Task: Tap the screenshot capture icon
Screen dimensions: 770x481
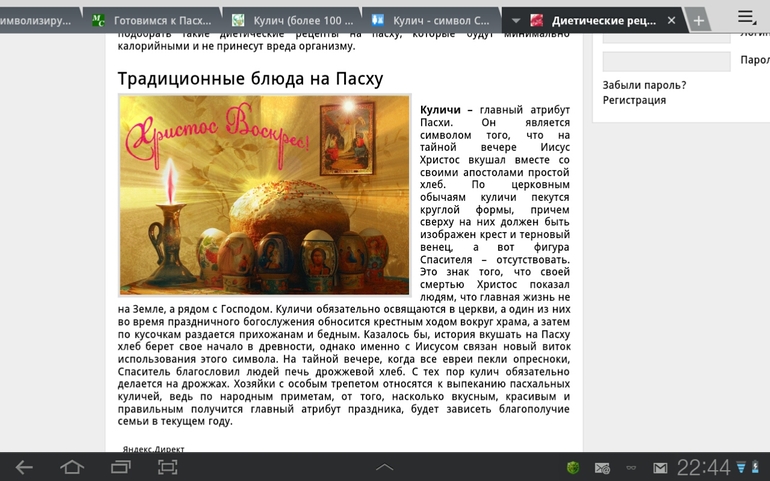Action: [x=168, y=467]
